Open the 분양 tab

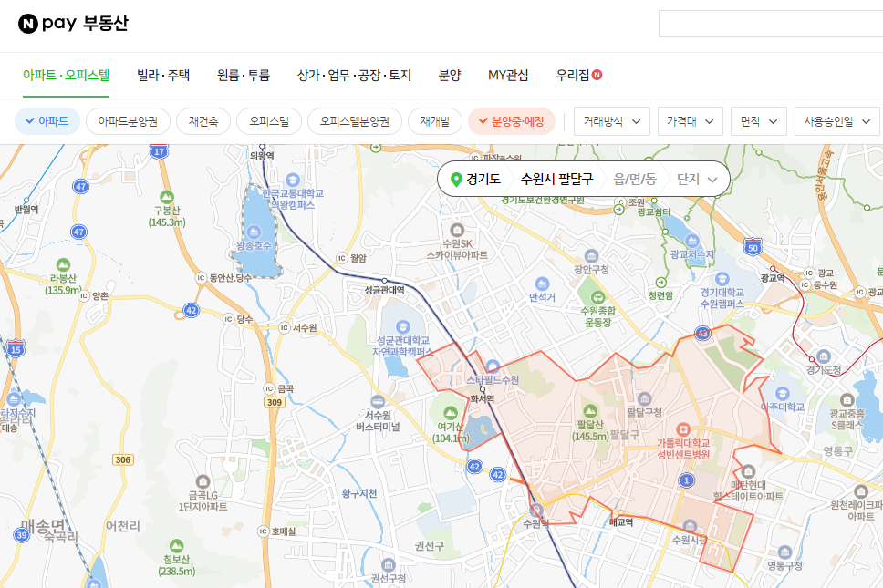[450, 75]
